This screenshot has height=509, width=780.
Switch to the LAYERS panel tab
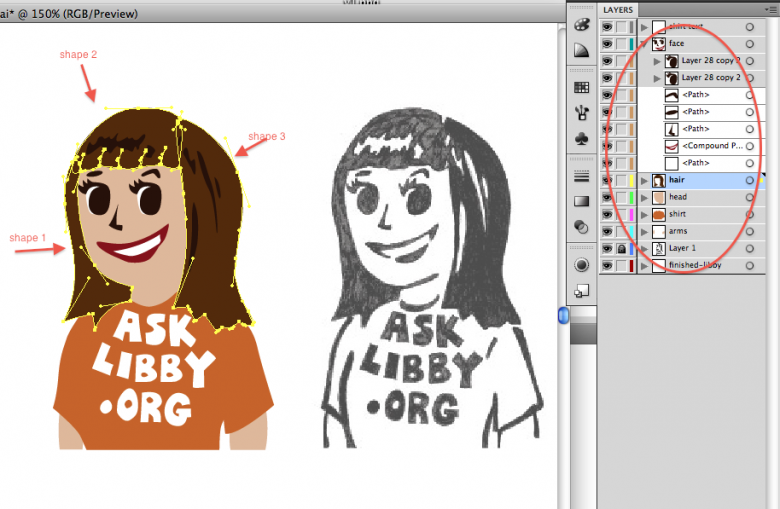618,10
